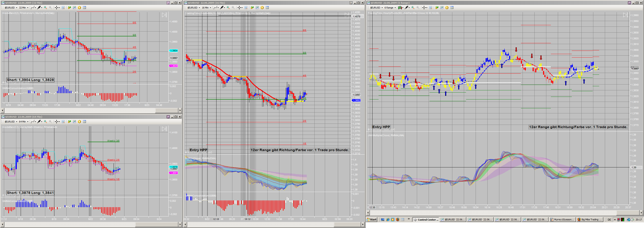Zoom in on the 16 Min chart
This screenshot has width=644, height=228.
click(228, 8)
